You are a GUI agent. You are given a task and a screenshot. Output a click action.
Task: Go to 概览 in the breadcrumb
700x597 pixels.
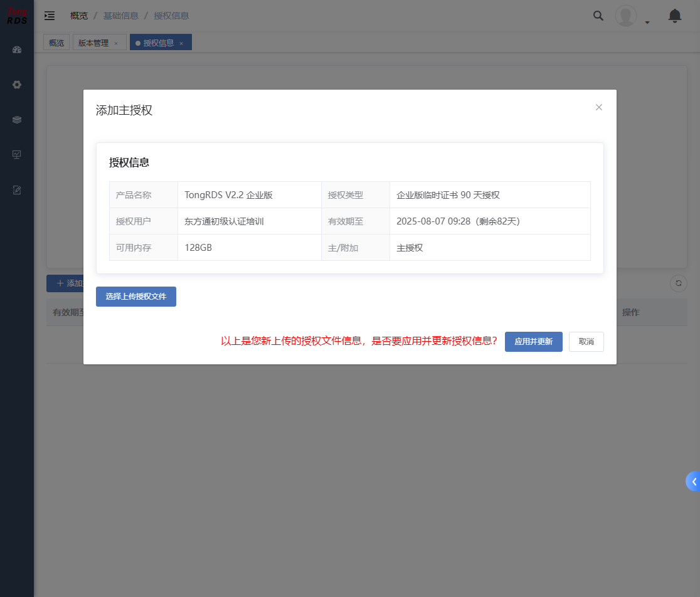pyautogui.click(x=79, y=16)
